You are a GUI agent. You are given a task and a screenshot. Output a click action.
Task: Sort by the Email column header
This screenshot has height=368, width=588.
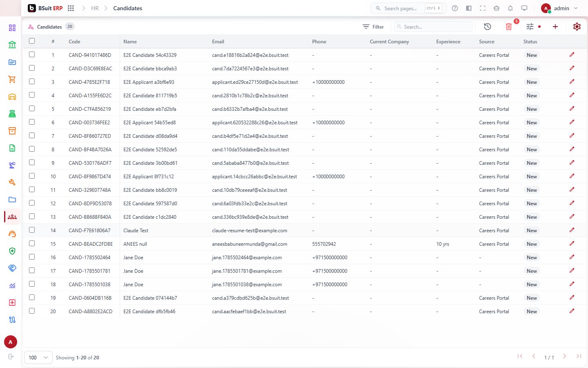pyautogui.click(x=218, y=42)
